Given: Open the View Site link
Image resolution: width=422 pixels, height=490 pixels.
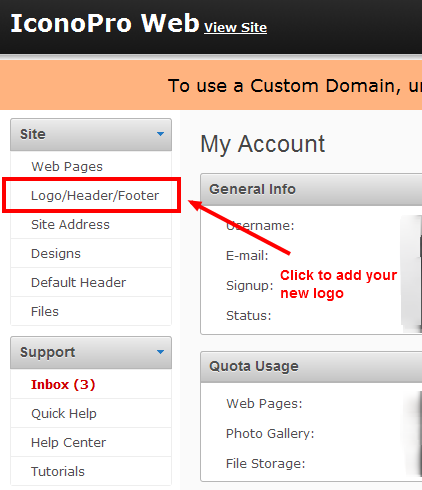Looking at the screenshot, I should 235,27.
